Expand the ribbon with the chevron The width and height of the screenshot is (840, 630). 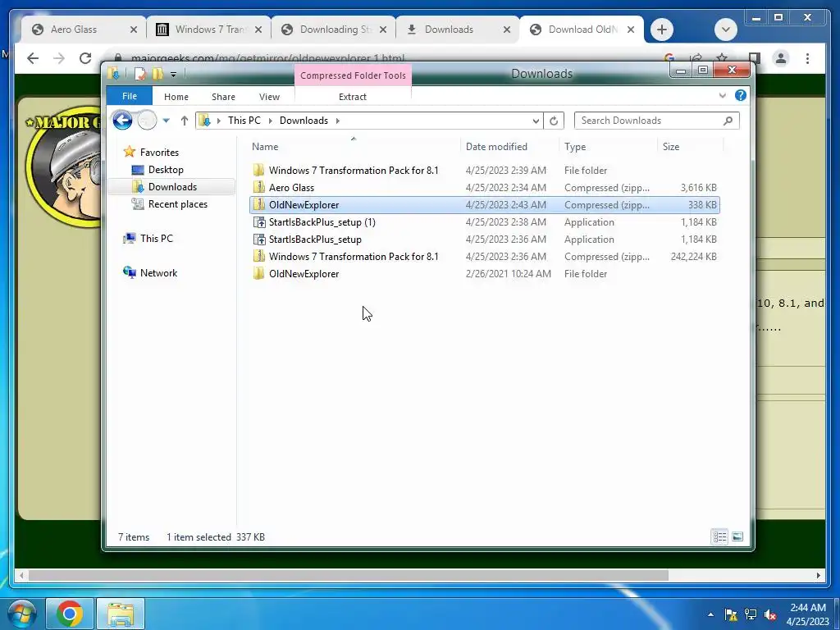point(722,95)
